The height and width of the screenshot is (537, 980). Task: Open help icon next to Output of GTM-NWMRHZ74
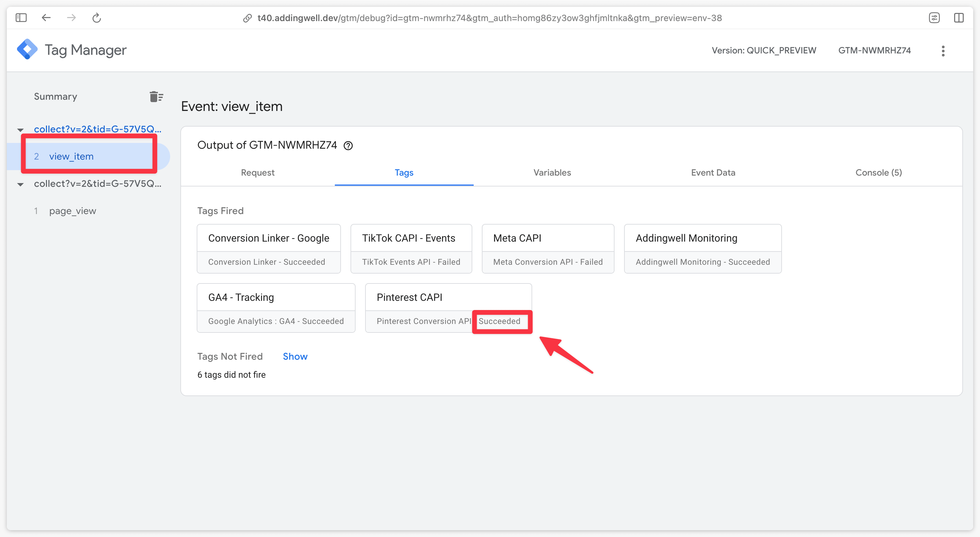(x=348, y=145)
